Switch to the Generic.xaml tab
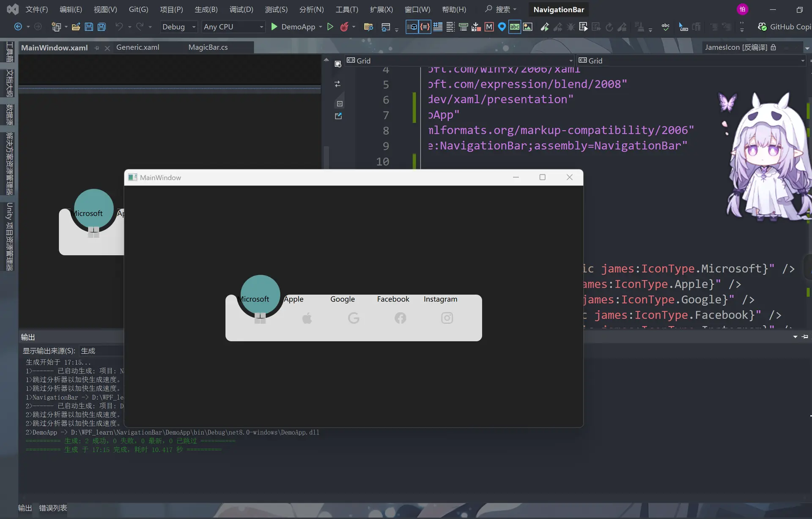This screenshot has height=519, width=812. (137, 47)
